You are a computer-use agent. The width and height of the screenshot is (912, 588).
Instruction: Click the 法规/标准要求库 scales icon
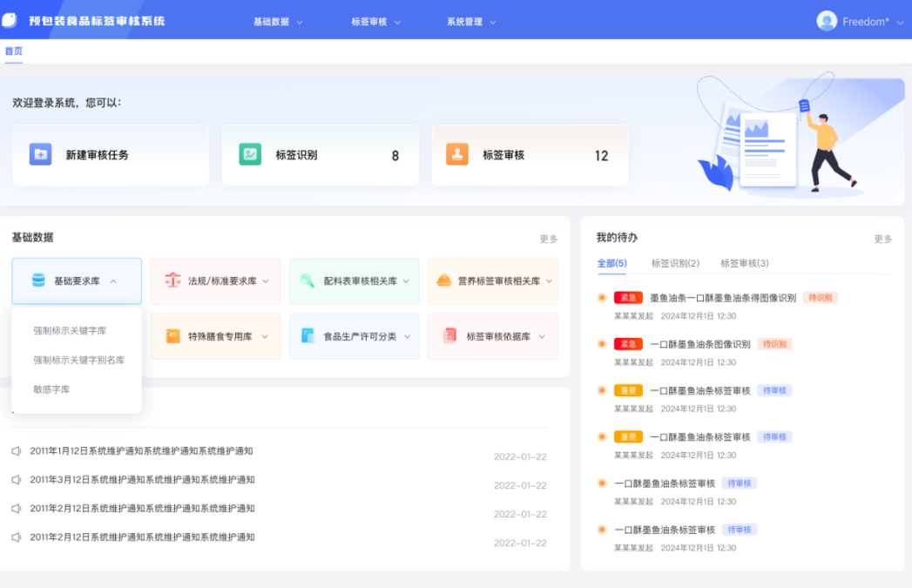(x=172, y=280)
